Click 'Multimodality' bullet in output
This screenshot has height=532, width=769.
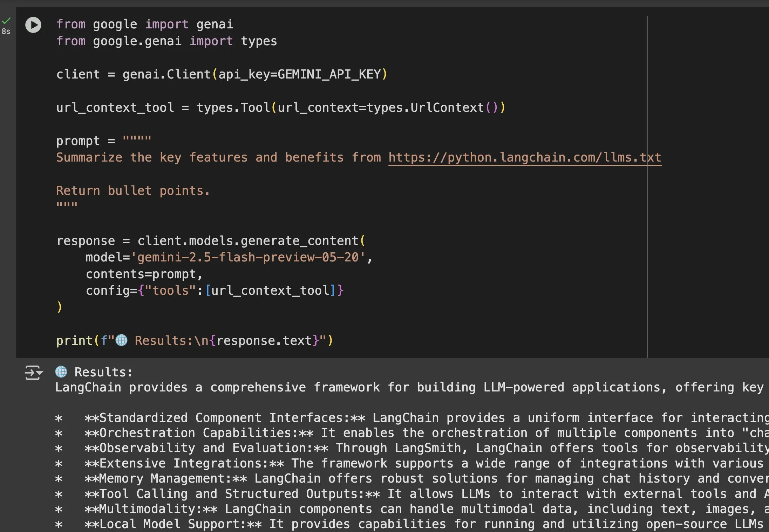pyautogui.click(x=412, y=509)
